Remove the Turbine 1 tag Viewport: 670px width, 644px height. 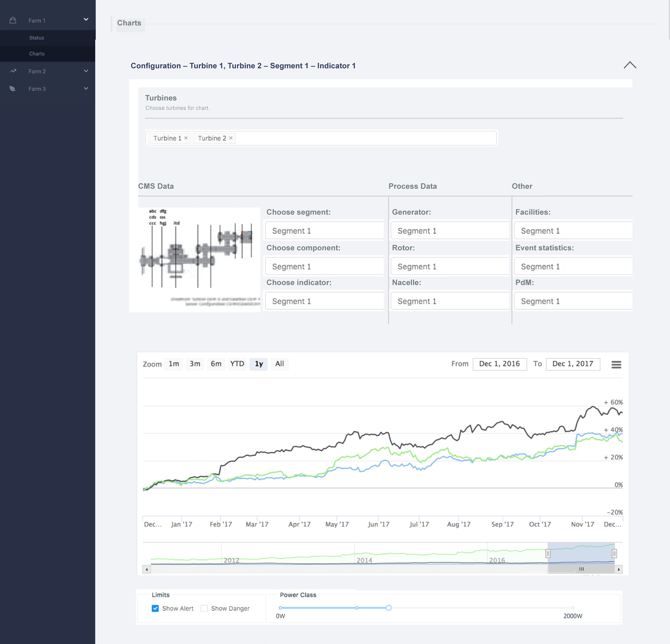coord(186,138)
